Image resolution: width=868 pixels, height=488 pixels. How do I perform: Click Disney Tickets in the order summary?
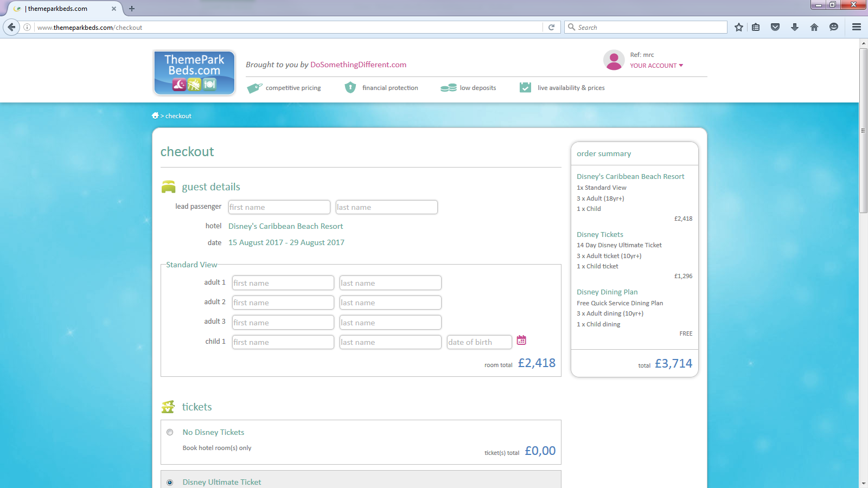600,234
